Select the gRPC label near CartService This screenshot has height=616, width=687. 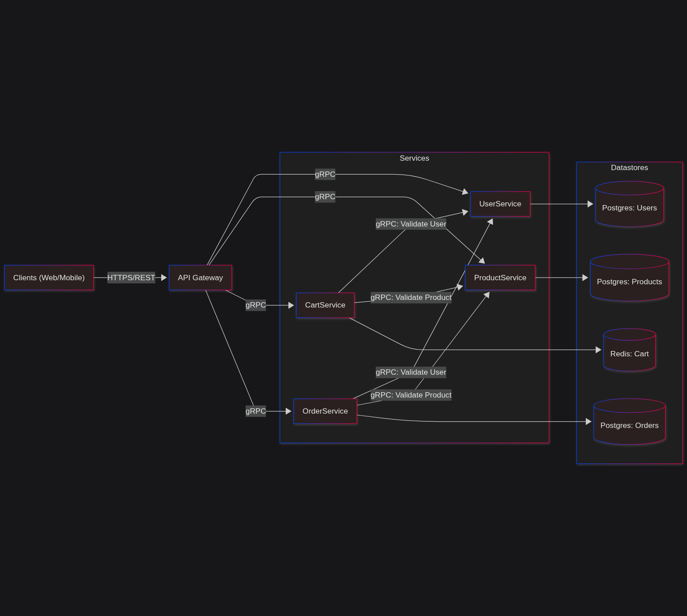pos(255,305)
